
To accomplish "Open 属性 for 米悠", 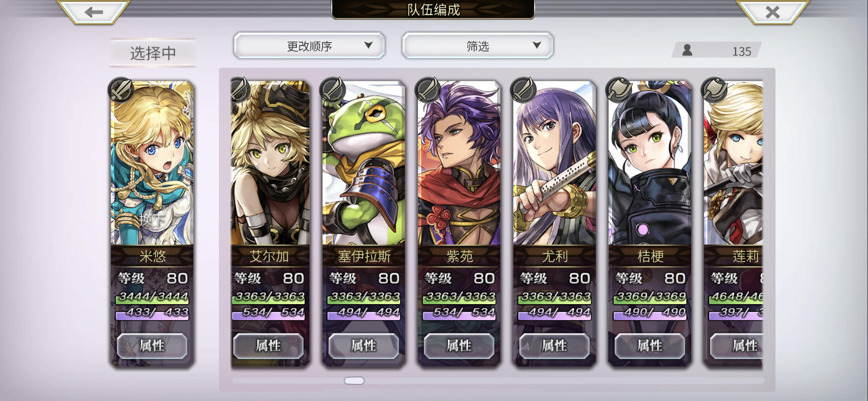I will pyautogui.click(x=152, y=346).
